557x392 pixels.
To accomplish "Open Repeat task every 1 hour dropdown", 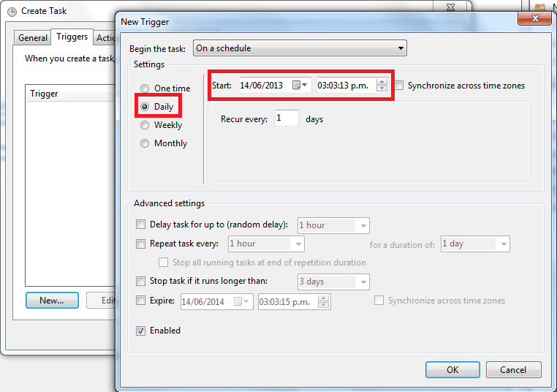I will (x=266, y=244).
